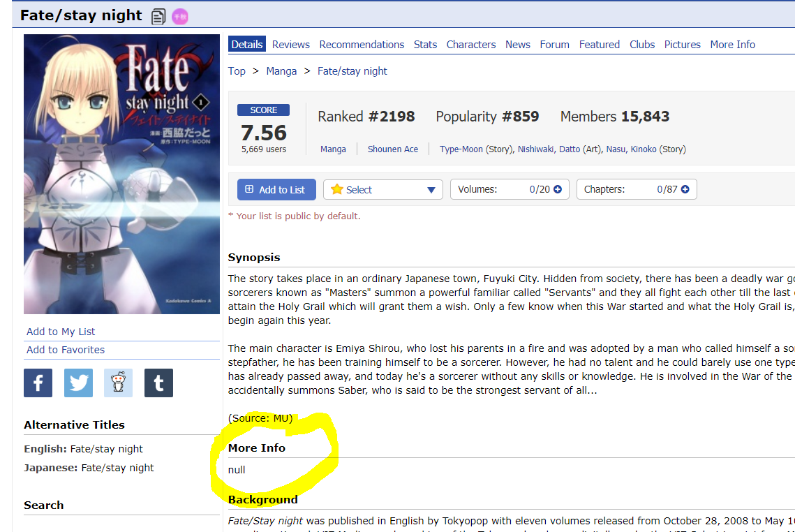The image size is (795, 532).
Task: Click the Add to List button
Action: coord(276,190)
